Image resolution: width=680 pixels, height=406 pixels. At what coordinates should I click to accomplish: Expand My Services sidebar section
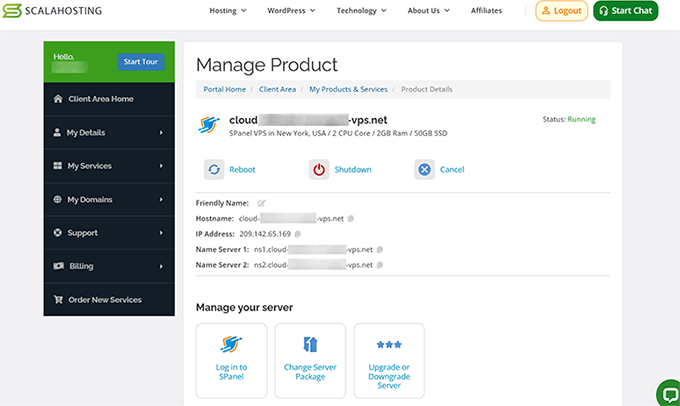pyautogui.click(x=109, y=166)
